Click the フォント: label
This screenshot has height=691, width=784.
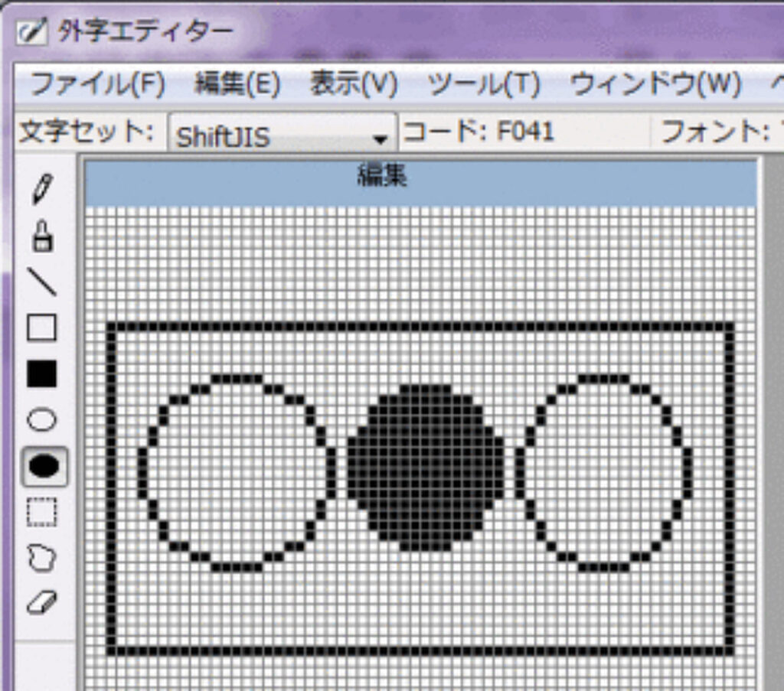click(715, 132)
